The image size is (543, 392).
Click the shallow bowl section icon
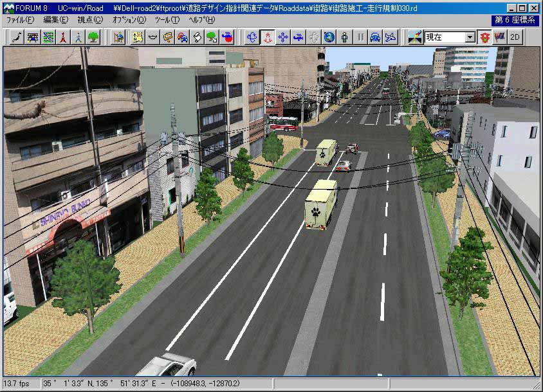(x=152, y=37)
